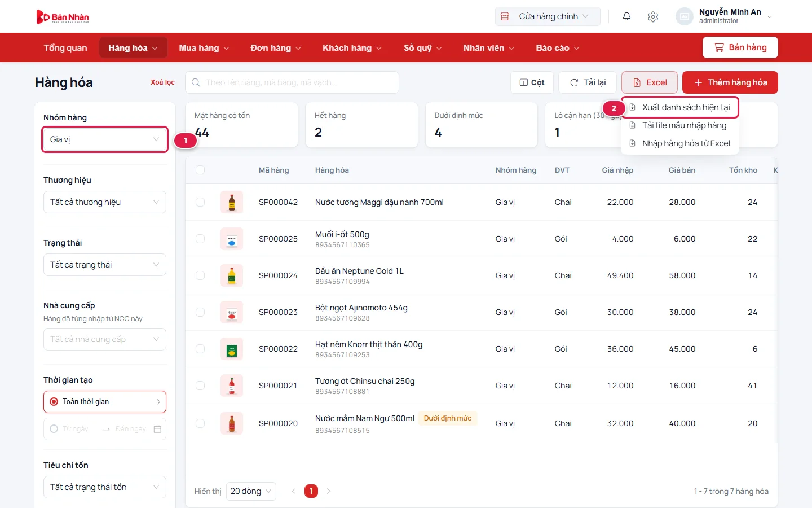Click the Hết hàng summary card
The image size is (812, 508).
[x=361, y=125]
